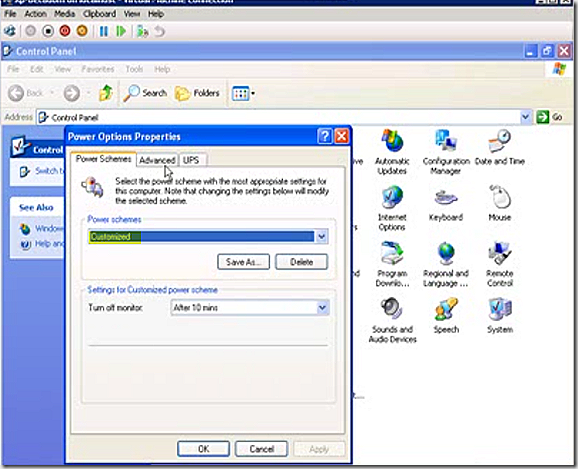This screenshot has height=469, width=578.
Task: Open System control panel icon
Action: pyautogui.click(x=500, y=315)
